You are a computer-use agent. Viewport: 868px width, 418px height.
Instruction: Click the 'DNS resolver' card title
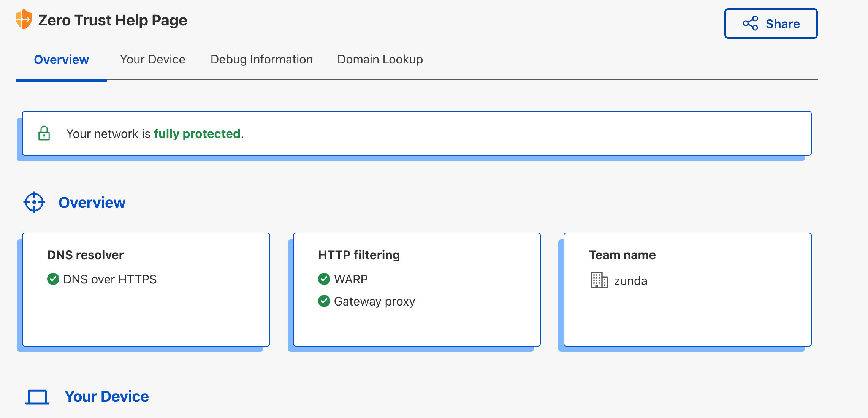tap(86, 255)
